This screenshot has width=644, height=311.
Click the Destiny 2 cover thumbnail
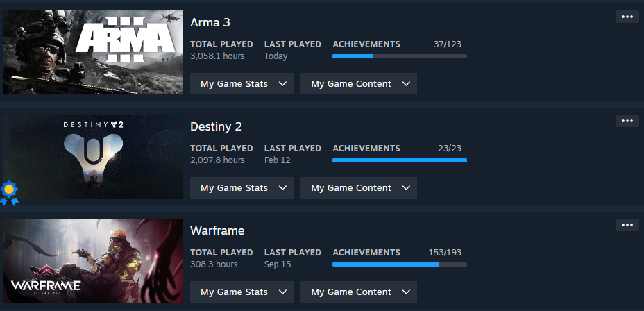pos(93,156)
